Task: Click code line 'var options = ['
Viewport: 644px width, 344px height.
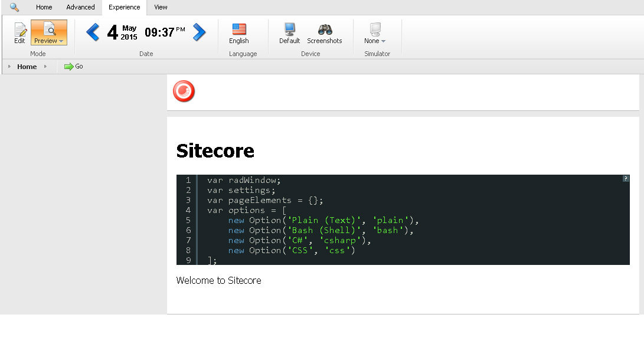Action: pyautogui.click(x=247, y=210)
